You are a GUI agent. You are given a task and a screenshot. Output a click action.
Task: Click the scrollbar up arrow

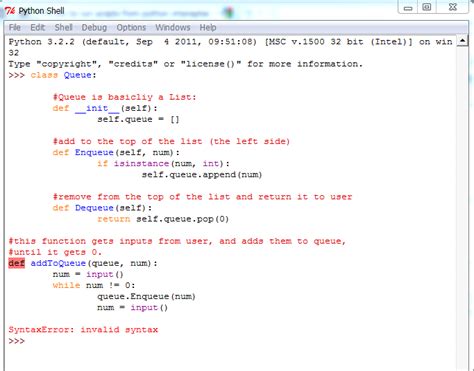click(463, 41)
